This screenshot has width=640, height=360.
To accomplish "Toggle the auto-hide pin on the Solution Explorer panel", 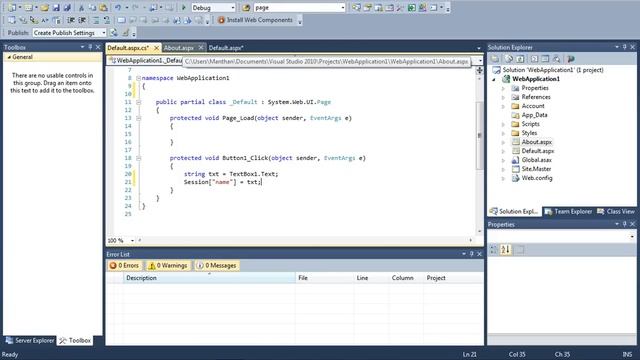I will click(x=624, y=47).
